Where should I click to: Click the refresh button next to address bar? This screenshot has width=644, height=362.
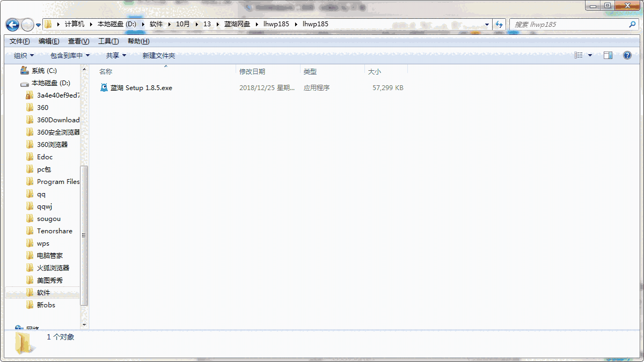point(500,25)
